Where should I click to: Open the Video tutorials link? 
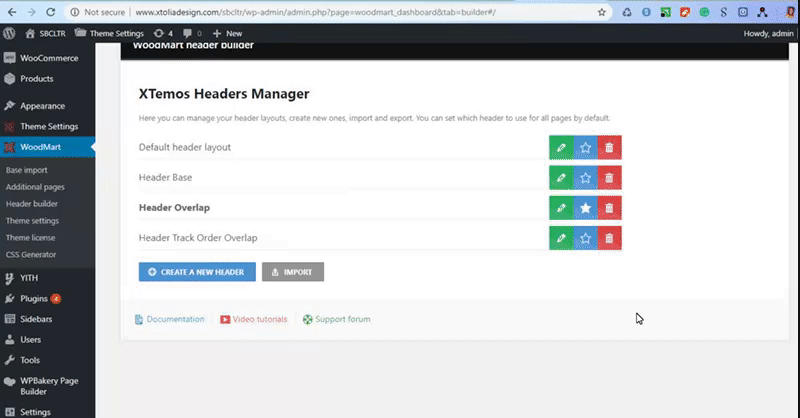[254, 319]
